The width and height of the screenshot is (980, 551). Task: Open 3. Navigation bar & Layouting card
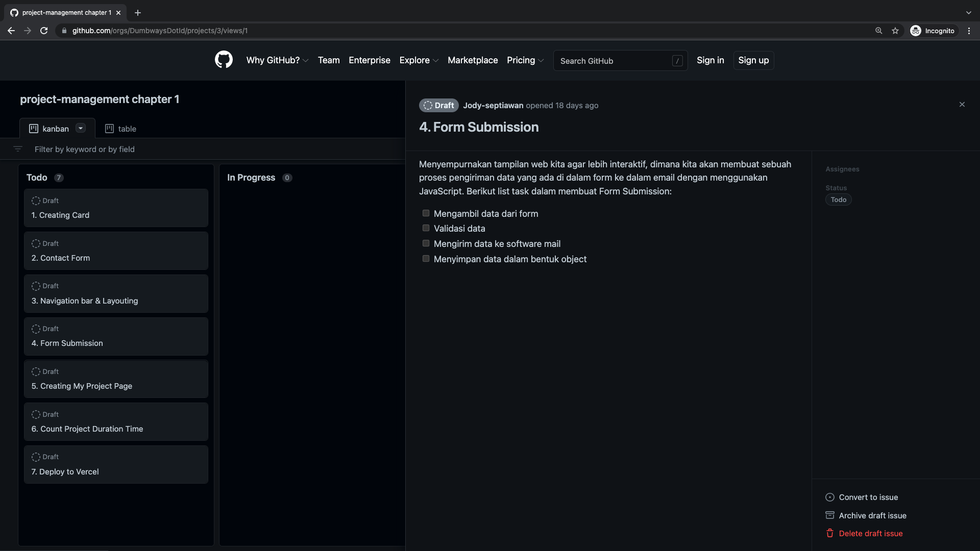(x=116, y=293)
